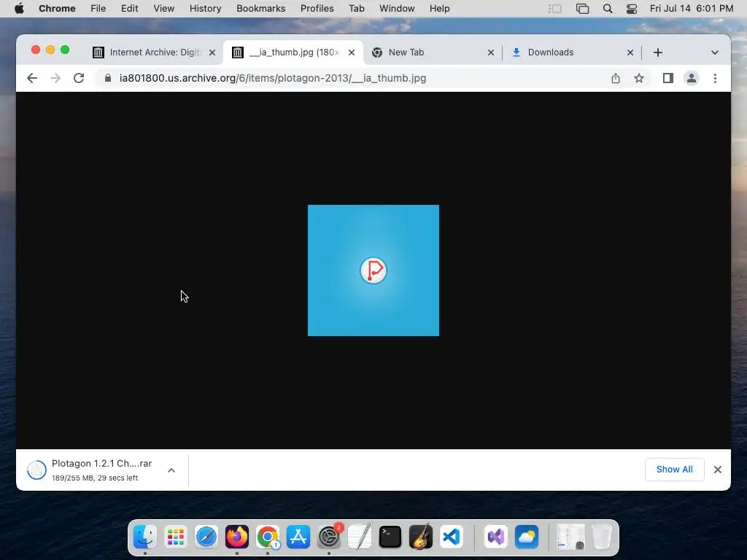Open Finder from the Dock
This screenshot has height=560, width=747.
tap(145, 537)
